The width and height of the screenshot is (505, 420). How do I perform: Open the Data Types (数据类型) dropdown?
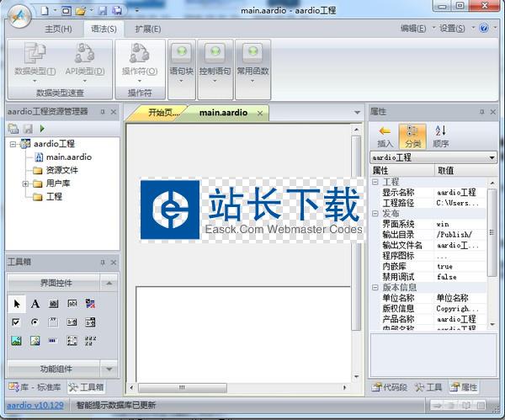pyautogui.click(x=35, y=63)
